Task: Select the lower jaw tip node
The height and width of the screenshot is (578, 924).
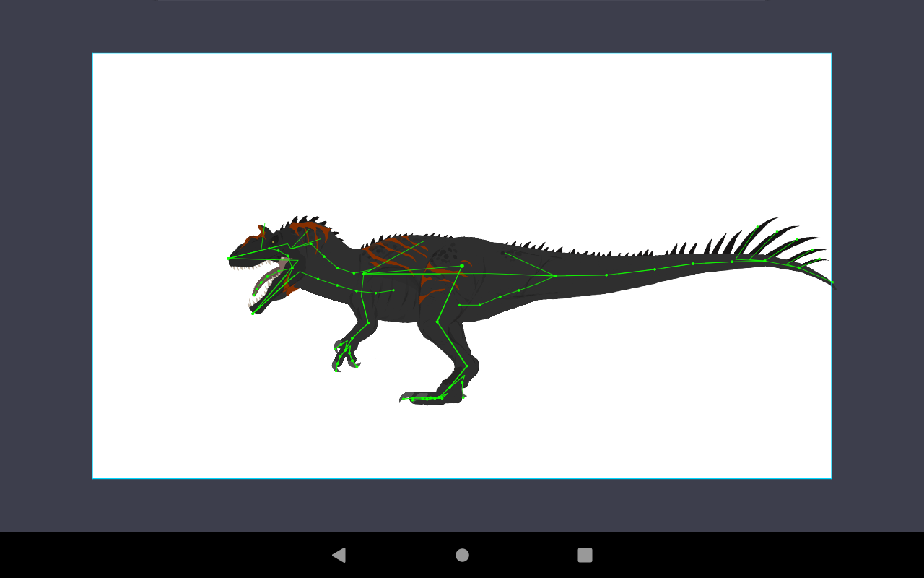Action: [253, 313]
